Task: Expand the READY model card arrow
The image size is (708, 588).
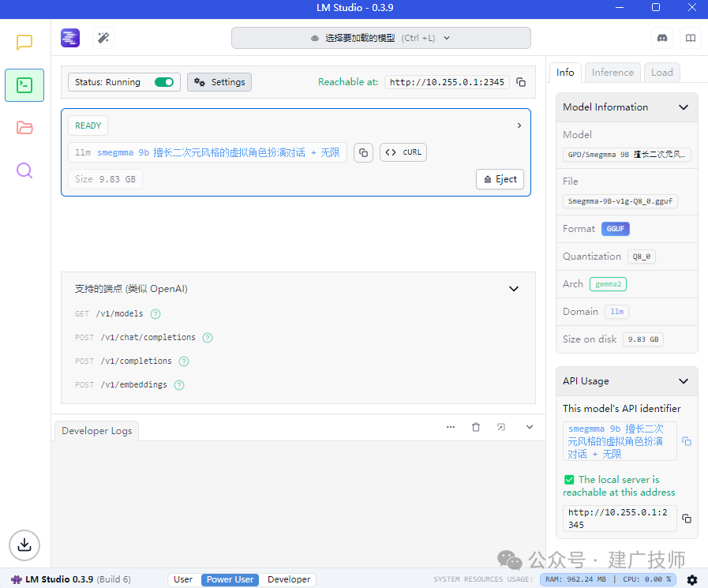Action: tap(519, 125)
